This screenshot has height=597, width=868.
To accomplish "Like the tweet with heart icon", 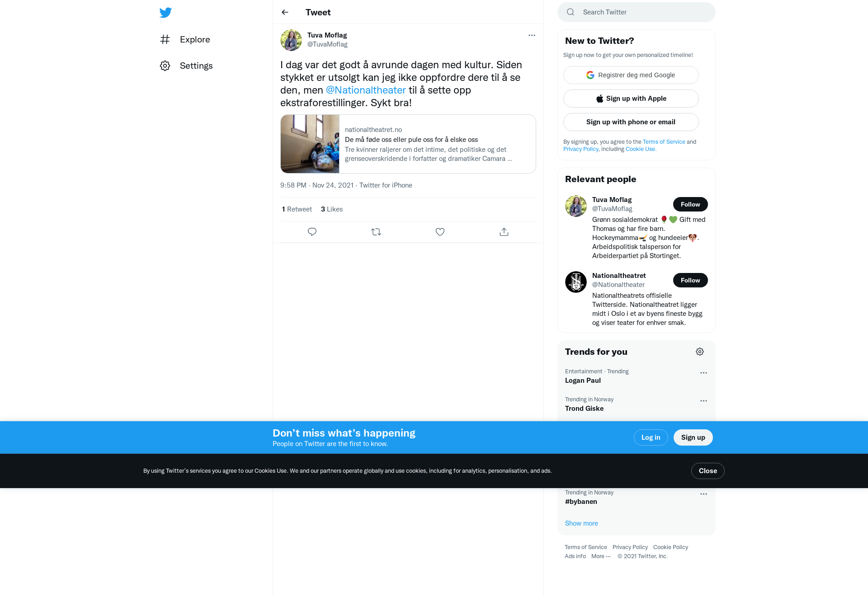I will [440, 232].
